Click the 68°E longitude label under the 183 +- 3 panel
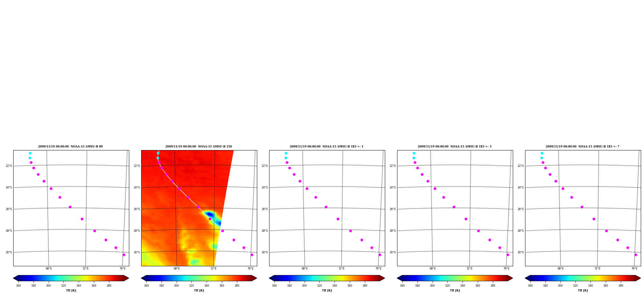Screen dimensions: 644x295 [x=433, y=269]
